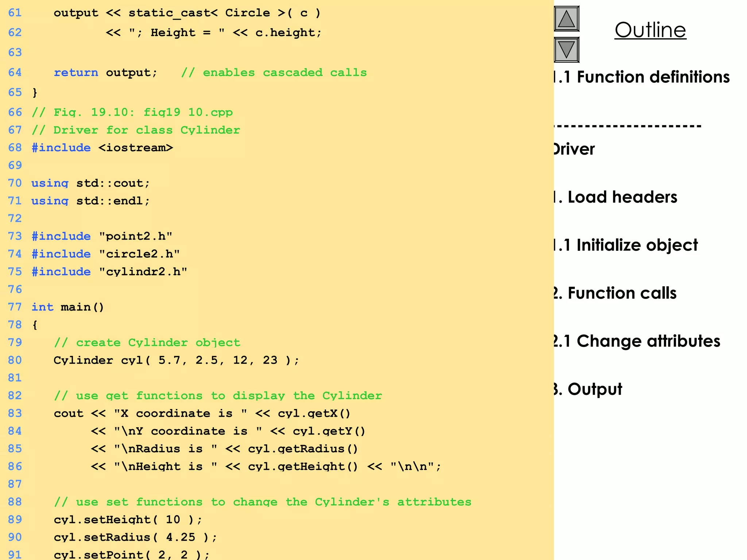Select the 'Load headers' outline entry
Viewport: 747px width, 560px height.
616,197
